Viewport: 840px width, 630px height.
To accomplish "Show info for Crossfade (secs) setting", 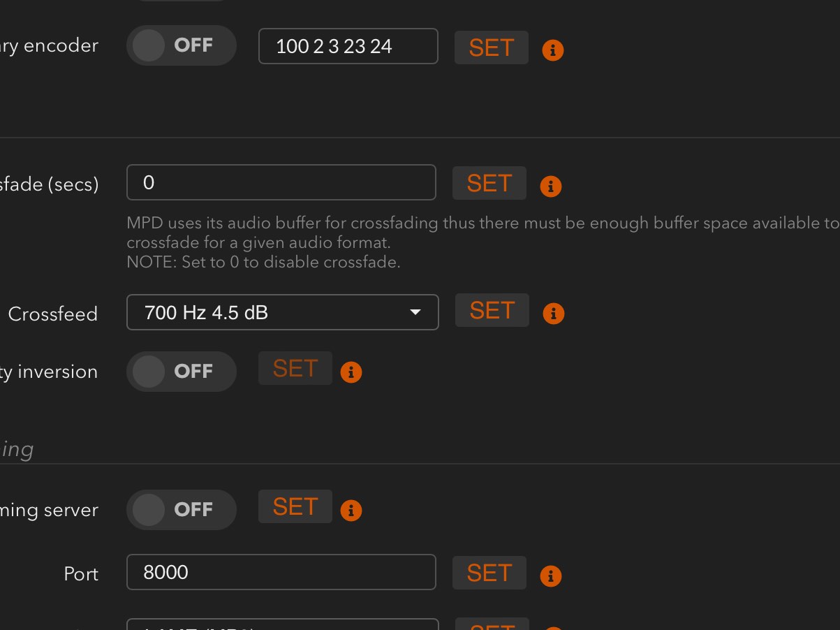I will 551,186.
